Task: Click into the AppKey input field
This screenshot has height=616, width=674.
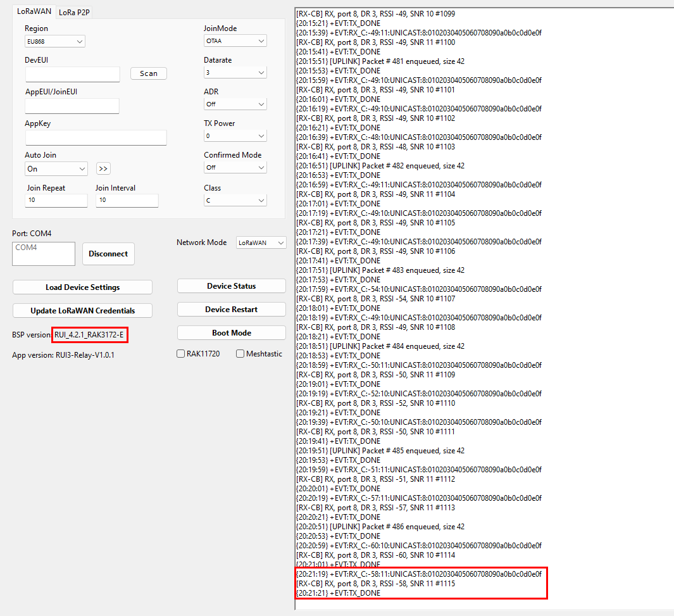Action: click(x=96, y=138)
